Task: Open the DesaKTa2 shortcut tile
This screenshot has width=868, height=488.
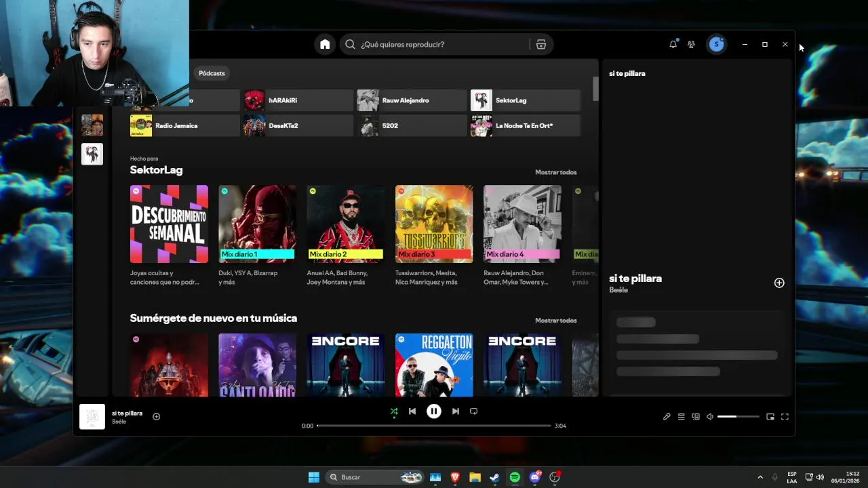Action: (x=298, y=125)
